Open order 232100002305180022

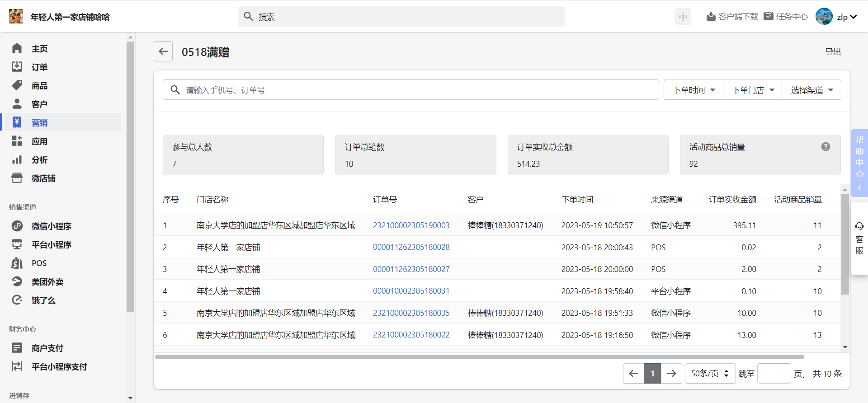coord(411,335)
